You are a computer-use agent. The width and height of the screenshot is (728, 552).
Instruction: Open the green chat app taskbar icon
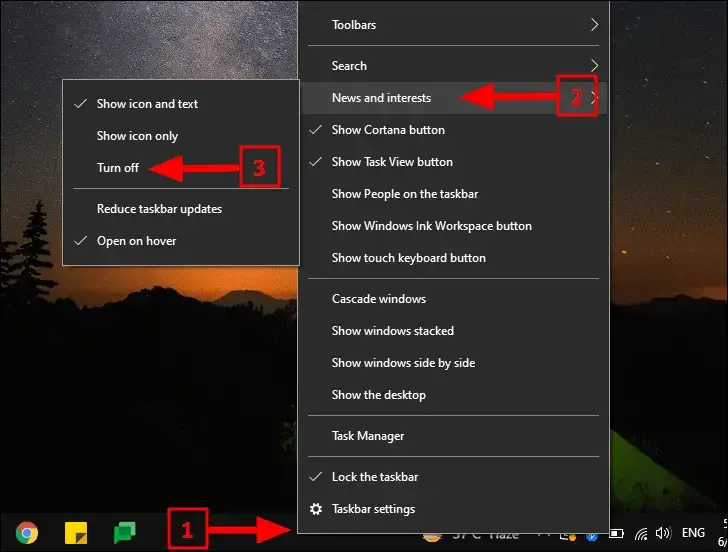pos(124,533)
